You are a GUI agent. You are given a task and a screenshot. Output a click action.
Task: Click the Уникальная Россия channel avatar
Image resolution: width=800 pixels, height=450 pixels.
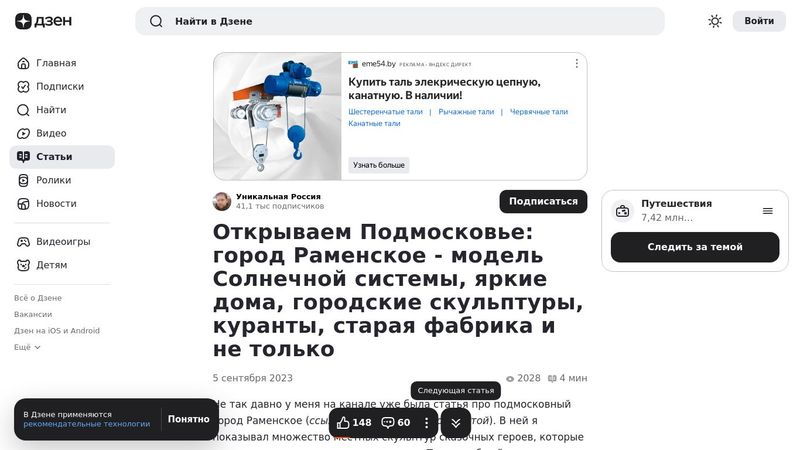pos(222,201)
